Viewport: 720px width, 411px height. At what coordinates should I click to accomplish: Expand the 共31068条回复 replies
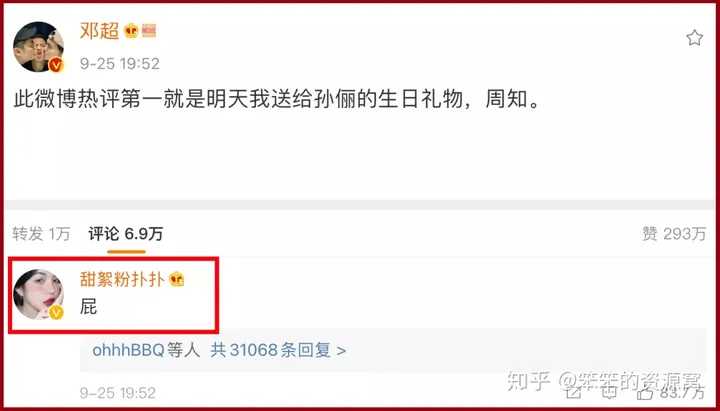[x=278, y=350]
